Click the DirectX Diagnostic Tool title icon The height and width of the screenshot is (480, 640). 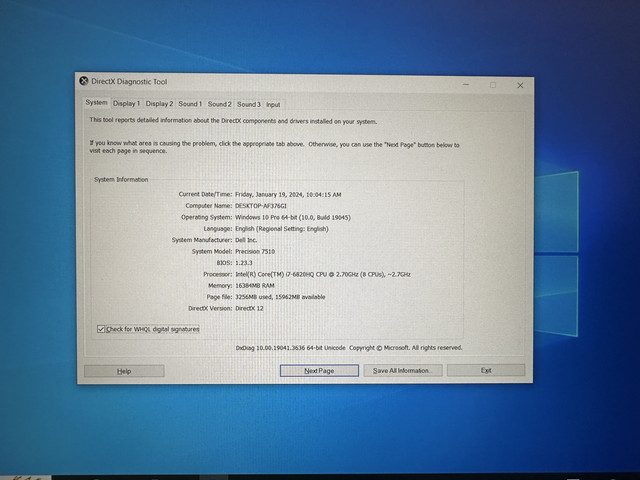(84, 81)
